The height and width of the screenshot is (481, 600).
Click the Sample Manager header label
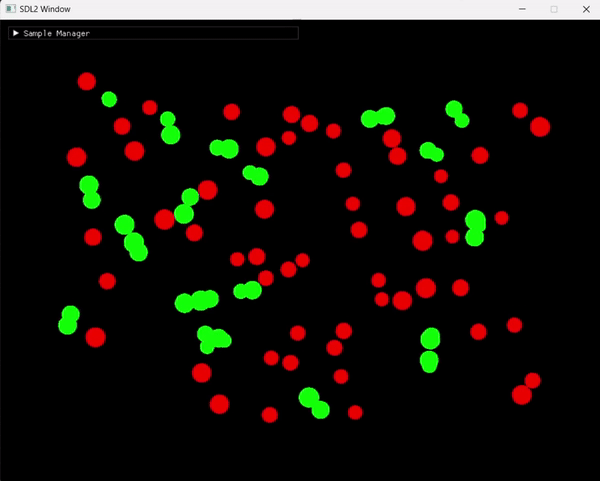click(57, 34)
